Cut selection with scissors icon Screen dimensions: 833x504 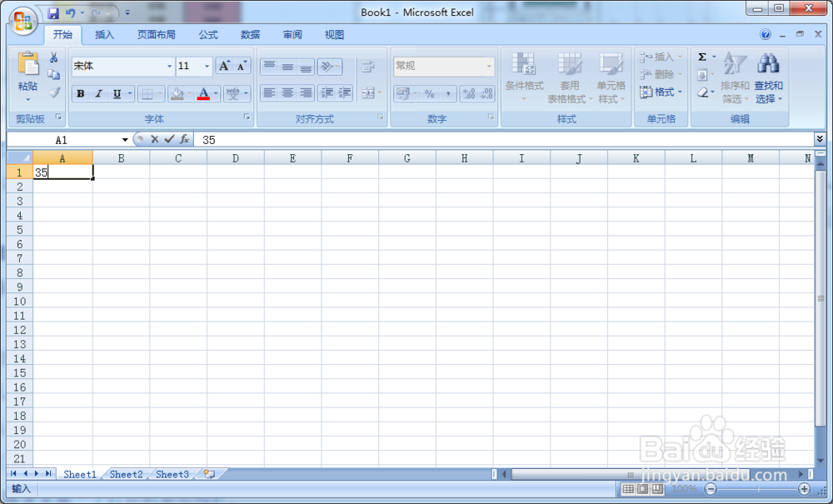53,57
